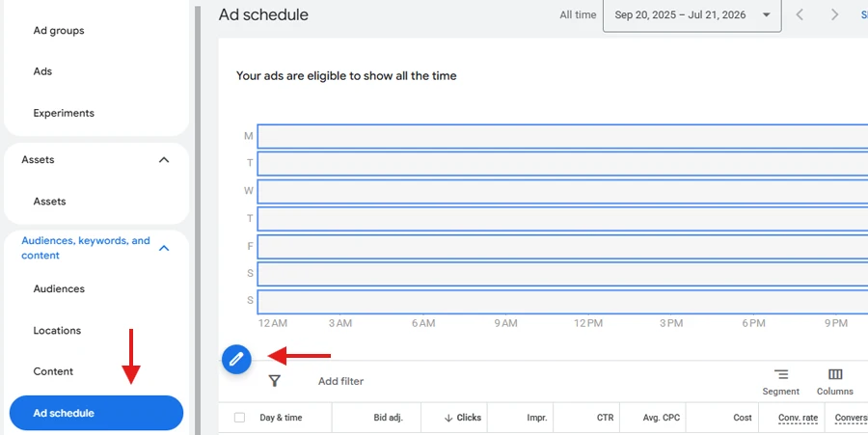Collapse Audiences, keywords, and content section
Image resolution: width=868 pixels, height=435 pixels.
point(164,249)
